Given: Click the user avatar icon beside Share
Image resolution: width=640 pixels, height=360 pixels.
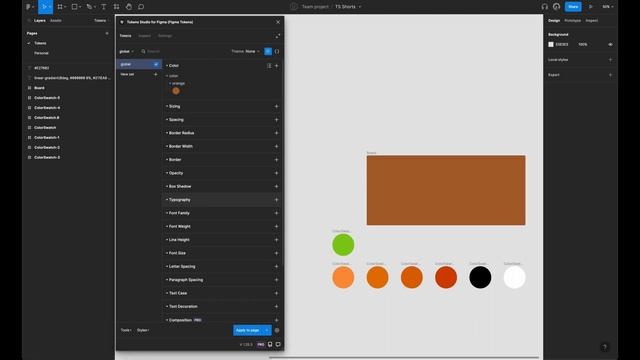Looking at the screenshot, I should point(556,7).
